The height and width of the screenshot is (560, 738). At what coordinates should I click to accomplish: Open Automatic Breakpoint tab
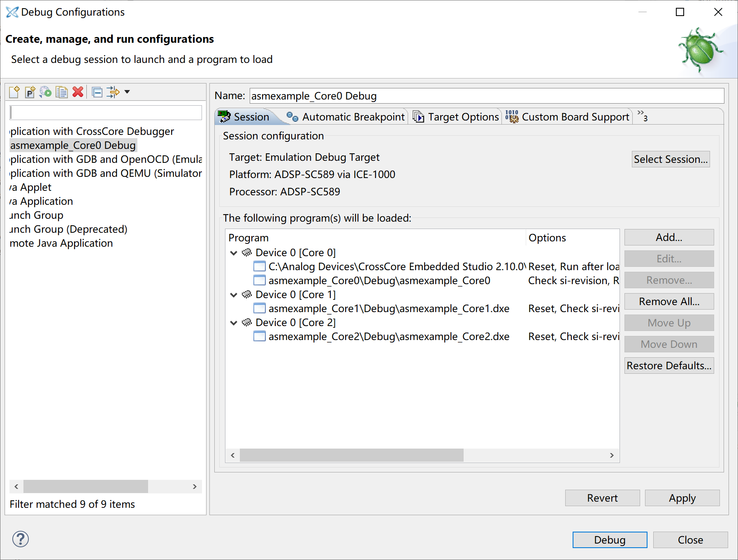coord(346,117)
